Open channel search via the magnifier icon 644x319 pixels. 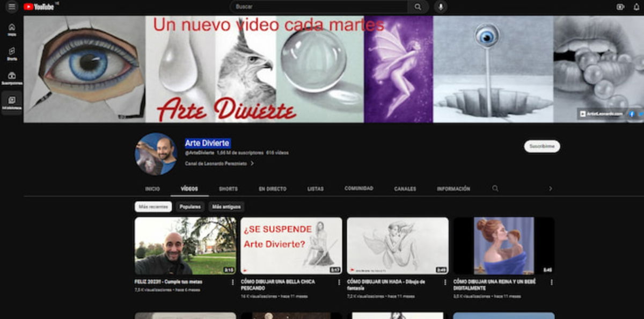coord(494,189)
